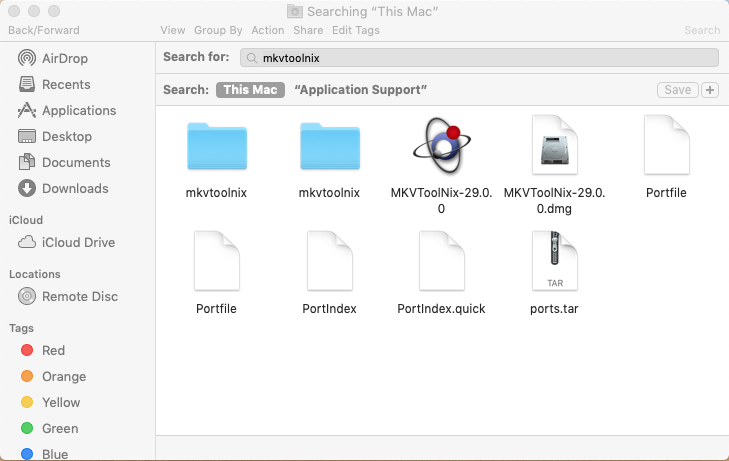Open the Downloads folder in sidebar
729x461 pixels.
click(x=63, y=188)
